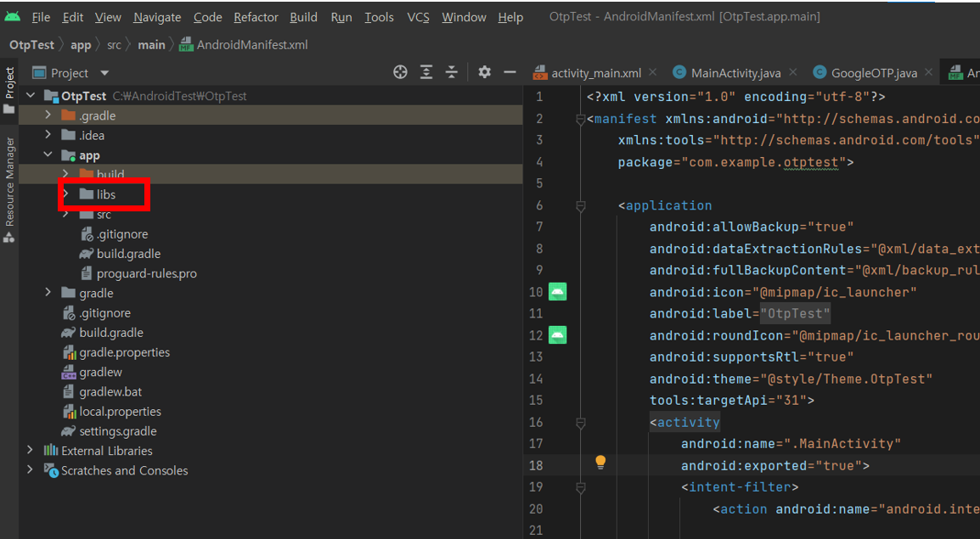Open the View menu
This screenshot has height=539, width=980.
pyautogui.click(x=108, y=18)
